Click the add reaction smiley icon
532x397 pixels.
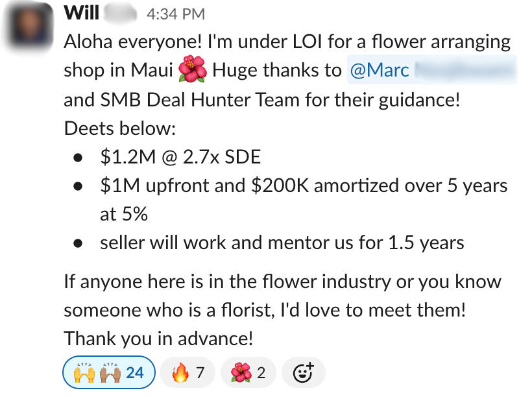[304, 372]
